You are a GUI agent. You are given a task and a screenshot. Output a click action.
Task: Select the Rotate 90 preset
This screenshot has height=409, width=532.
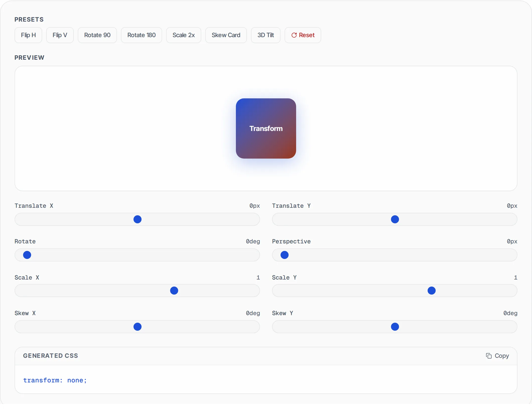point(97,35)
